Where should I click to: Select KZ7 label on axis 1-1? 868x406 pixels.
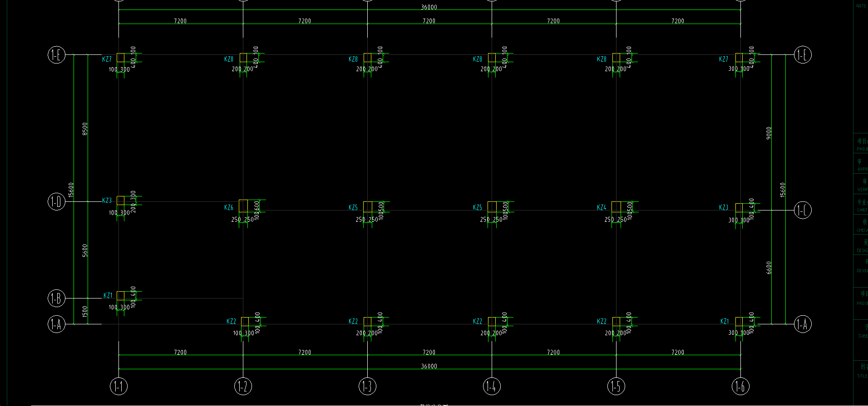[107, 59]
